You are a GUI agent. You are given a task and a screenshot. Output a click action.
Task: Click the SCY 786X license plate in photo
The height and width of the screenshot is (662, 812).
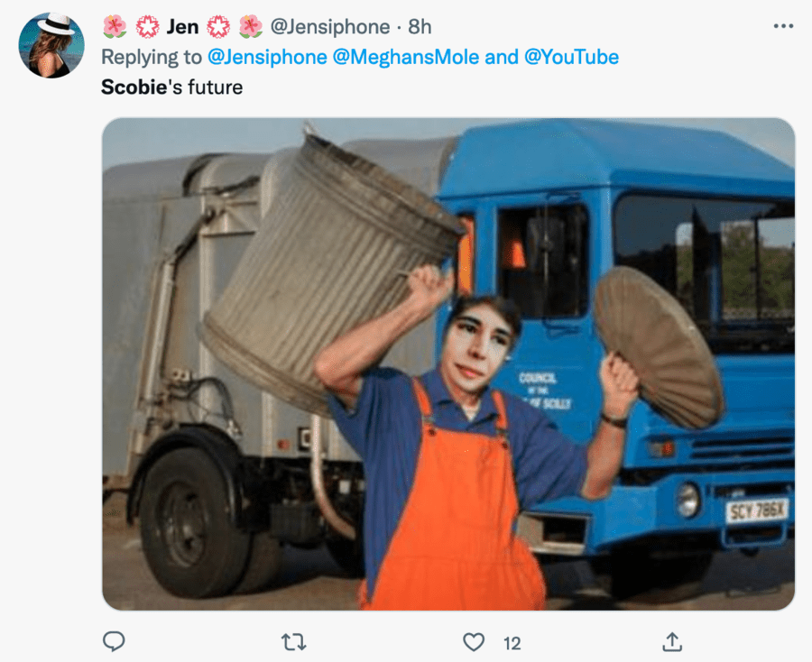coord(756,510)
